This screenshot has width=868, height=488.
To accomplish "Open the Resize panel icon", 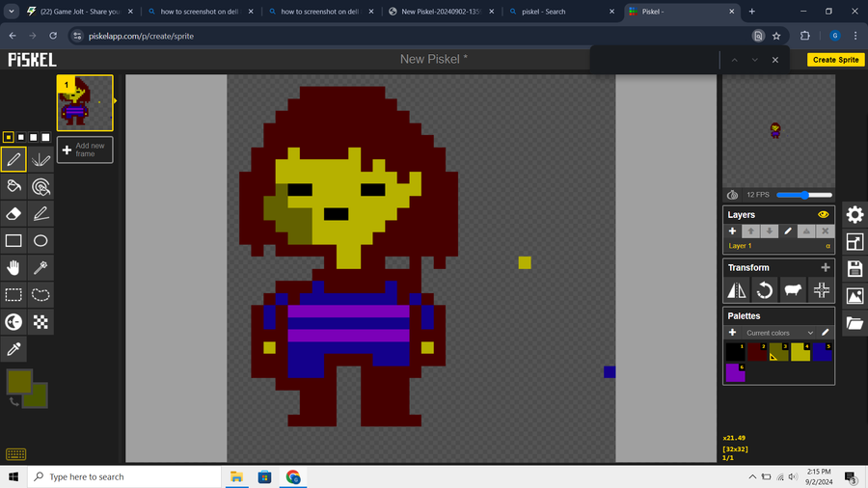I will [x=854, y=242].
